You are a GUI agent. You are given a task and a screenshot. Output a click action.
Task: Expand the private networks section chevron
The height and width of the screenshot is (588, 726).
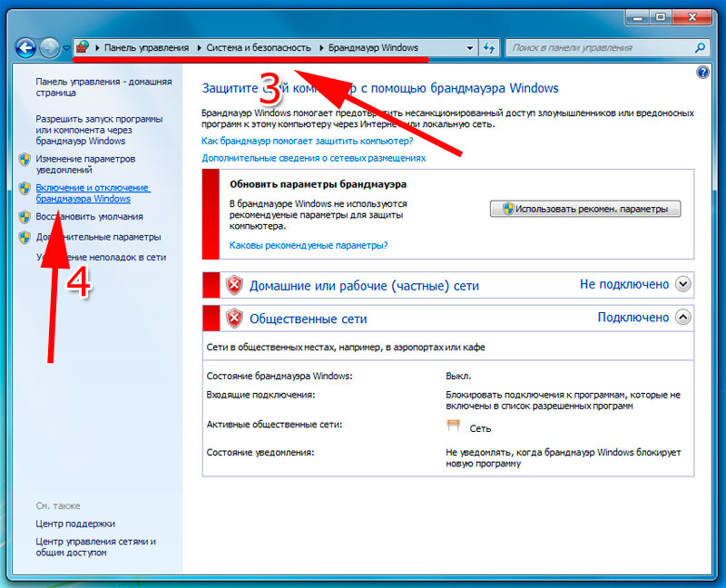[x=683, y=284]
